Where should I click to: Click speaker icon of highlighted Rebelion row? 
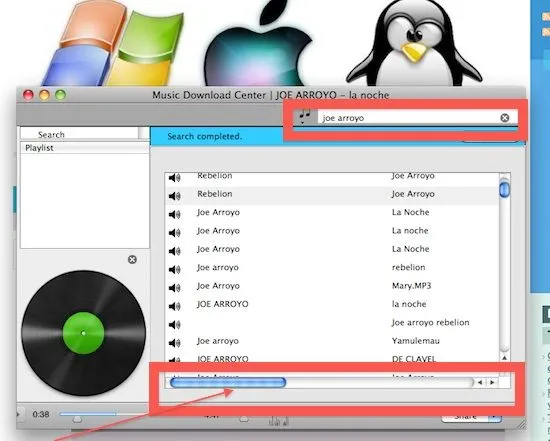point(174,196)
